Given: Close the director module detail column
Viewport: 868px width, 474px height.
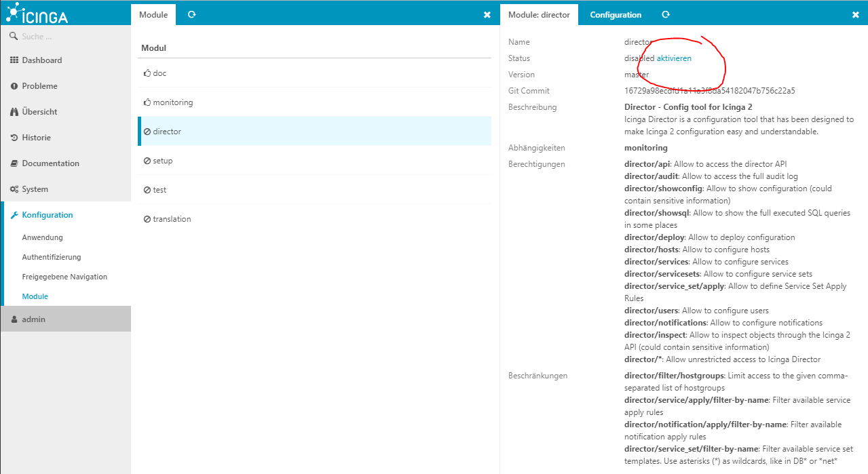Looking at the screenshot, I should [x=855, y=15].
